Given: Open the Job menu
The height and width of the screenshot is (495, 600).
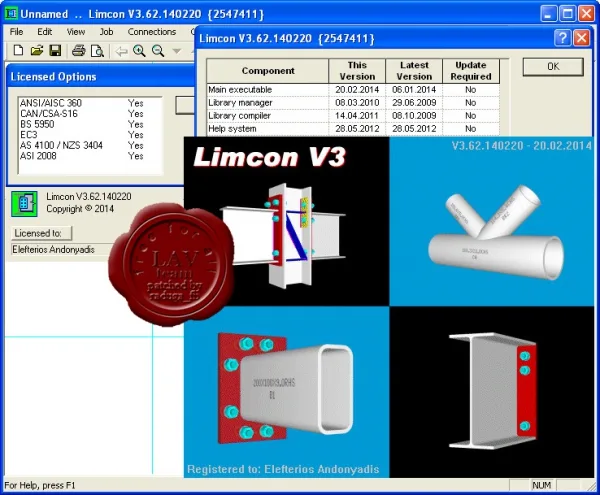Looking at the screenshot, I should click(x=106, y=32).
